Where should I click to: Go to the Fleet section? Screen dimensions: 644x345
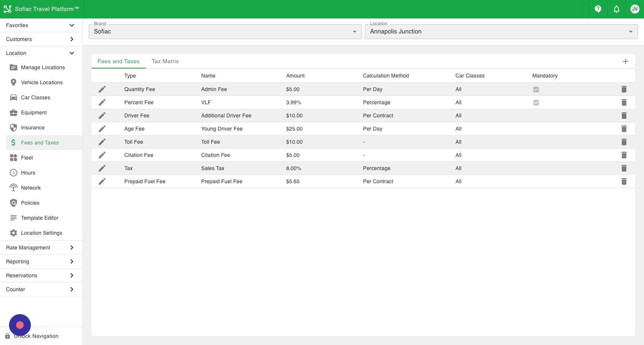pos(27,158)
